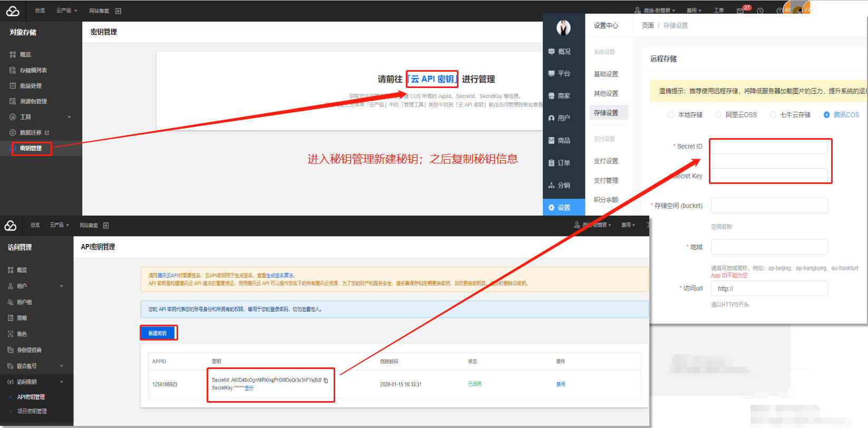Click plus icon beside 网站备案 in 访问管理 window
This screenshot has height=428, width=868.
point(106,226)
